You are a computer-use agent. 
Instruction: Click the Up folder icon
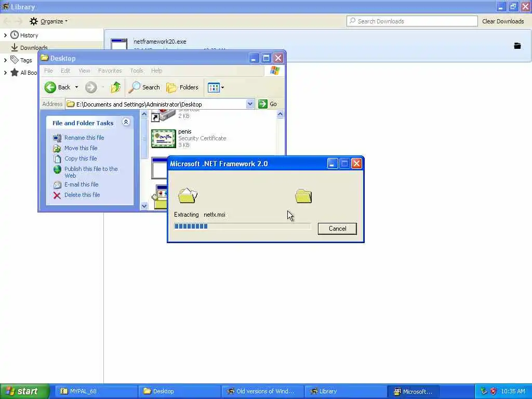[x=116, y=87]
